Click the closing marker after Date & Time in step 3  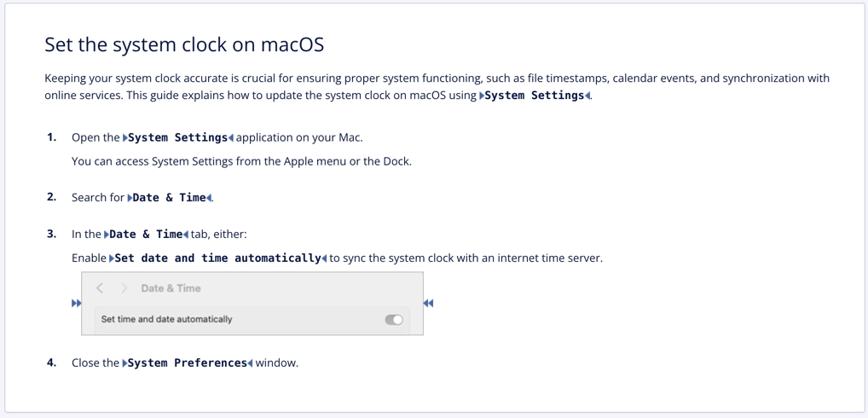point(186,235)
